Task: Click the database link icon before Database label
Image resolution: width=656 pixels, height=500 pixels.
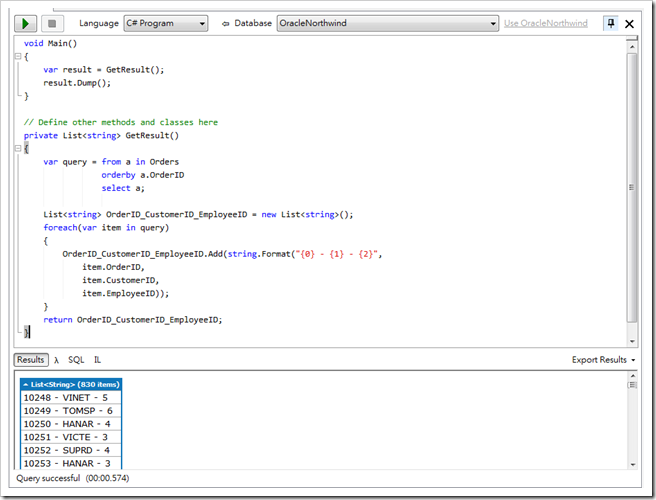Action: click(x=226, y=24)
